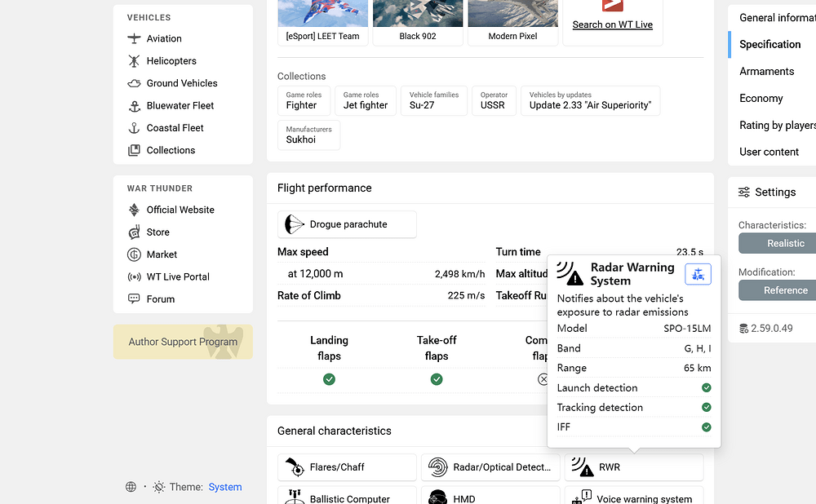
Task: Open the Modern Pixel camouflage thumbnail
Action: pos(512,23)
